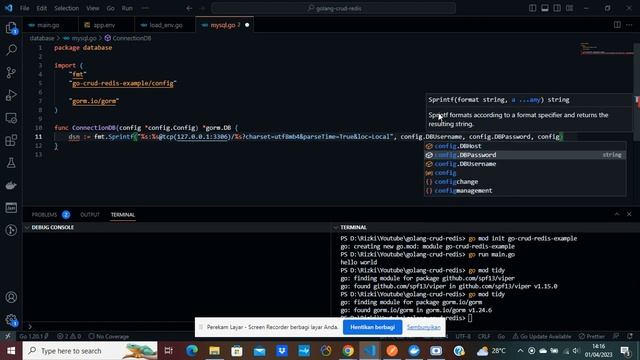Select the TERMINAL panel tab
Viewport: 640px width, 360px height.
coord(122,214)
